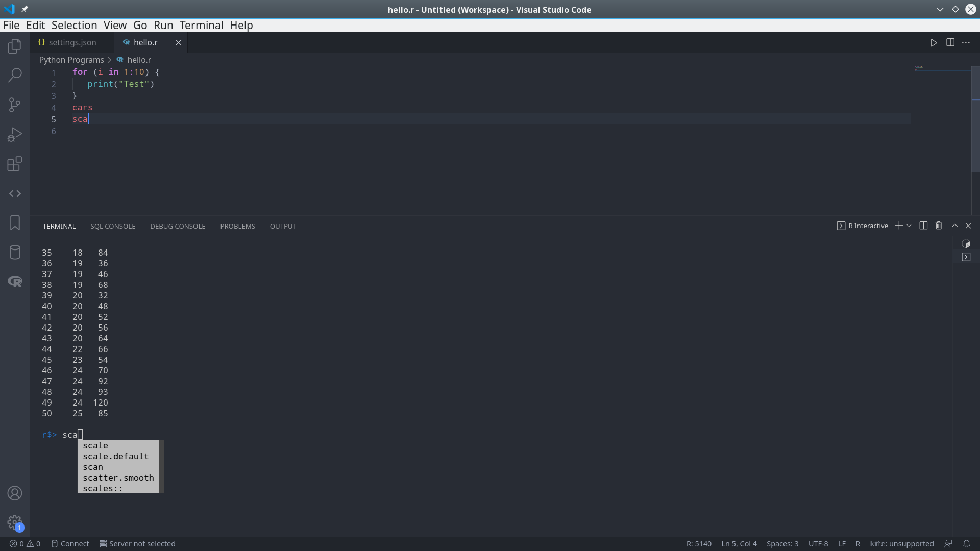This screenshot has width=980, height=551.
Task: Expand the terminal panel upward
Action: pos(954,226)
